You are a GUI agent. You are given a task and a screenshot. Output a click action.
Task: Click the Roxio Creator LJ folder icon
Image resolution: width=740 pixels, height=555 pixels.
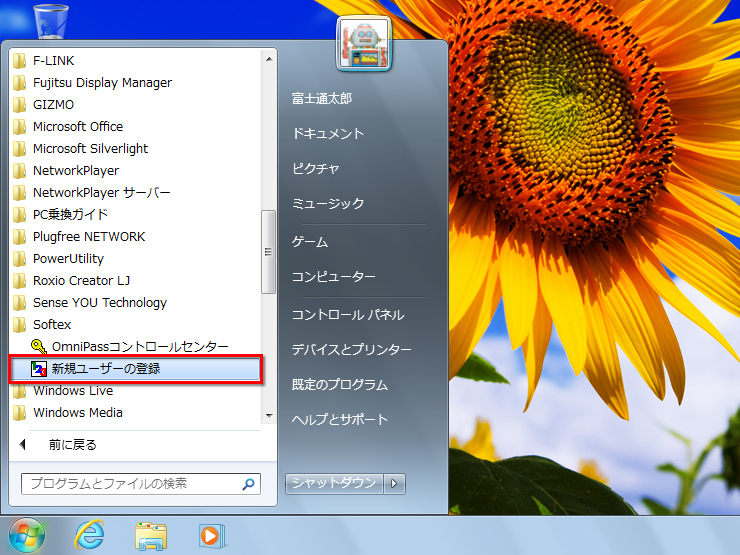coord(20,281)
